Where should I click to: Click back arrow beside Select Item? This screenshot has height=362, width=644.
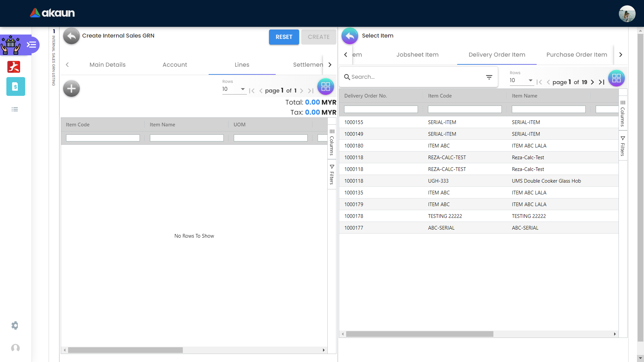350,36
